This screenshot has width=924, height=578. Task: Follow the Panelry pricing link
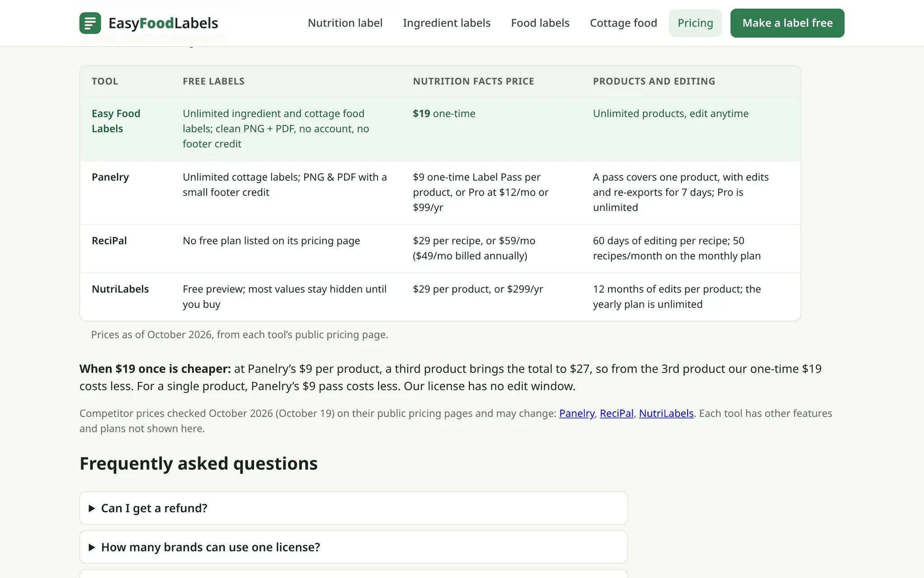tap(577, 413)
